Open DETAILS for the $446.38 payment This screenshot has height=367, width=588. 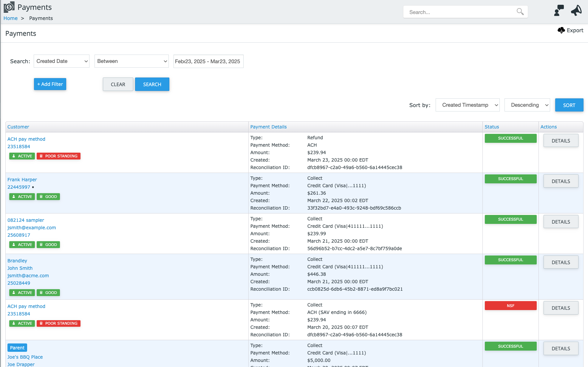(x=561, y=262)
